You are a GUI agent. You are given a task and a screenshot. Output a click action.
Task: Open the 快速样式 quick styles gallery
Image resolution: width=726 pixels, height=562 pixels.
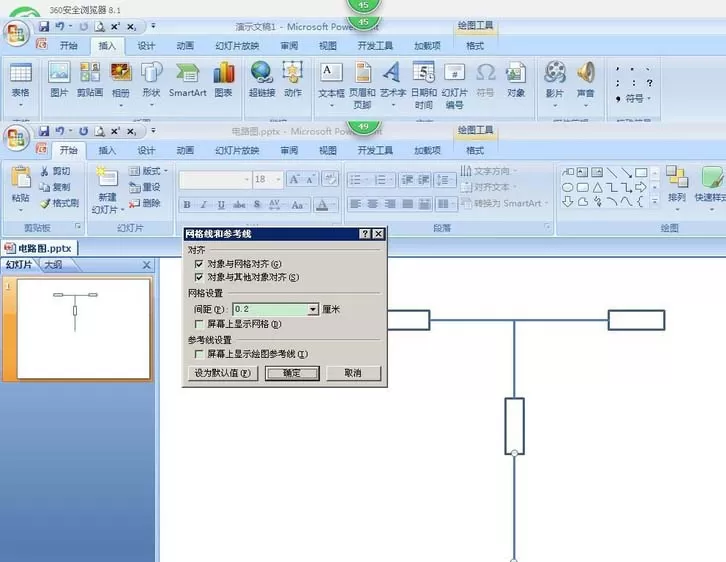coord(710,189)
